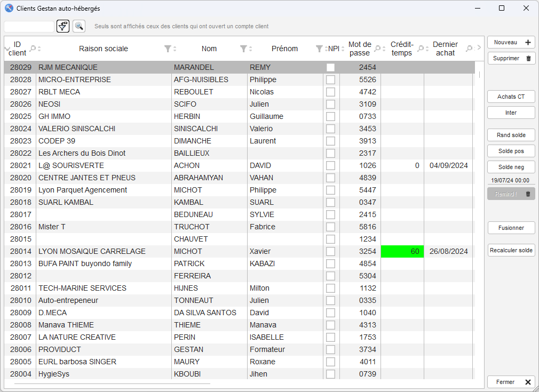Click the filter funnel icon beside search box

(x=63, y=26)
